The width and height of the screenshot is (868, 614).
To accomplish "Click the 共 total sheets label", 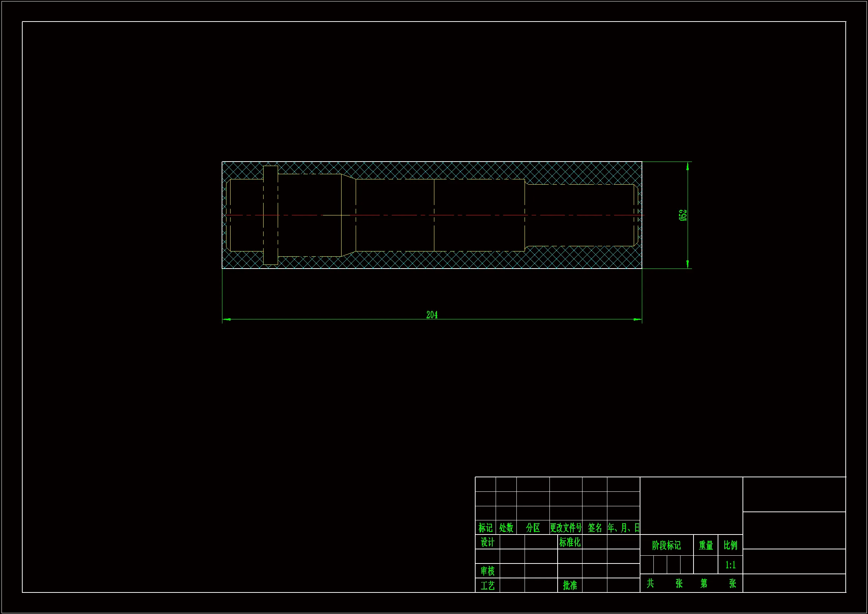I will (650, 583).
